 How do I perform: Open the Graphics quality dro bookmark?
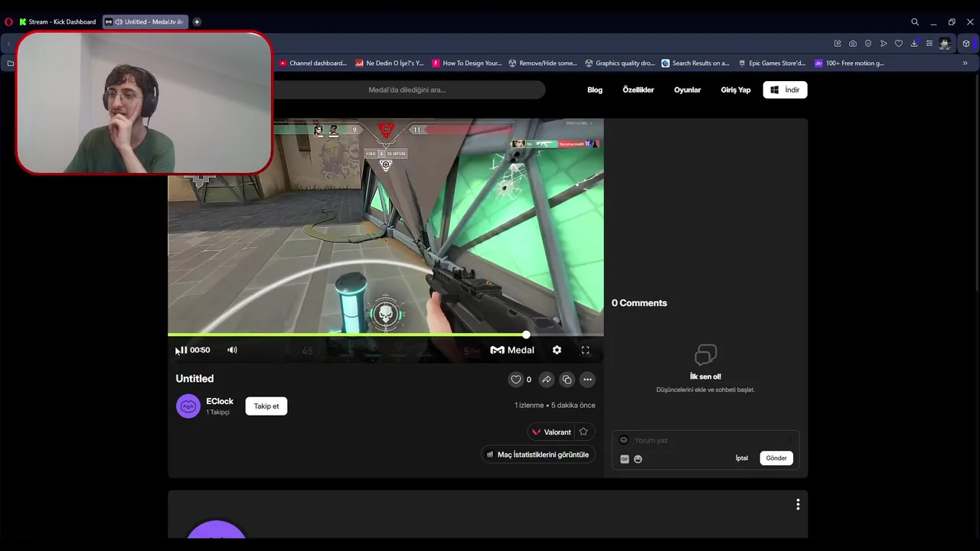[620, 64]
